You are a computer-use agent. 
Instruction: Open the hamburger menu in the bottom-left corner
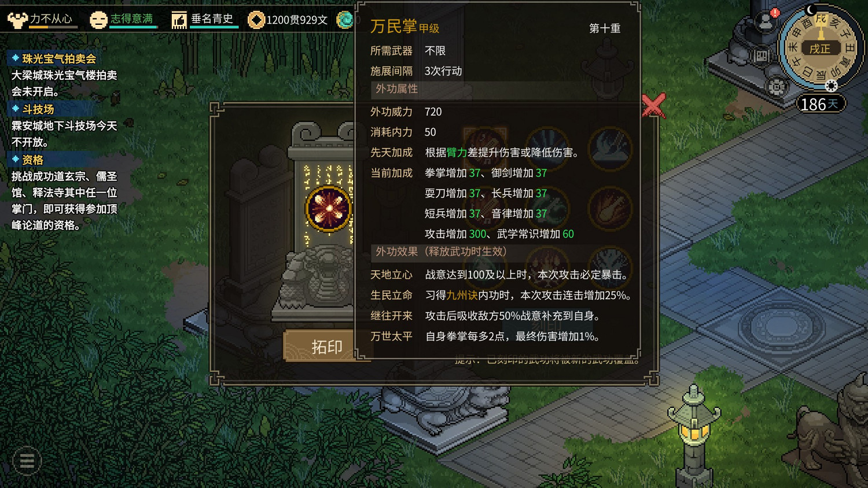pyautogui.click(x=27, y=461)
